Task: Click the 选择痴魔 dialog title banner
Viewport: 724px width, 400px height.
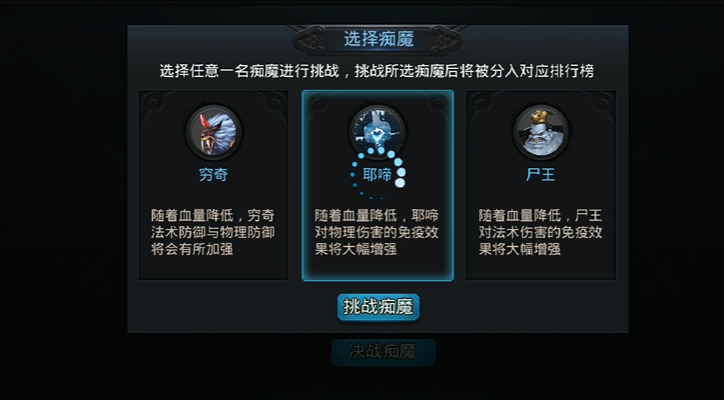Action: click(x=378, y=39)
